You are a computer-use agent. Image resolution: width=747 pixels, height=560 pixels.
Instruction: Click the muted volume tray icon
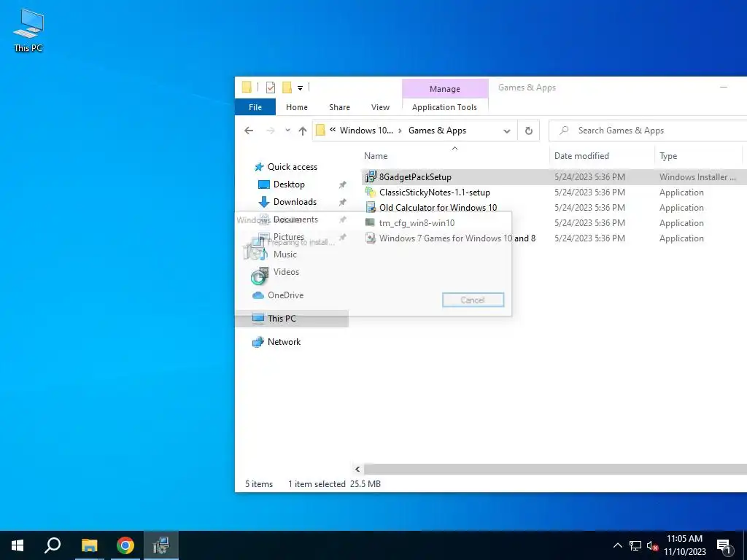pos(652,545)
